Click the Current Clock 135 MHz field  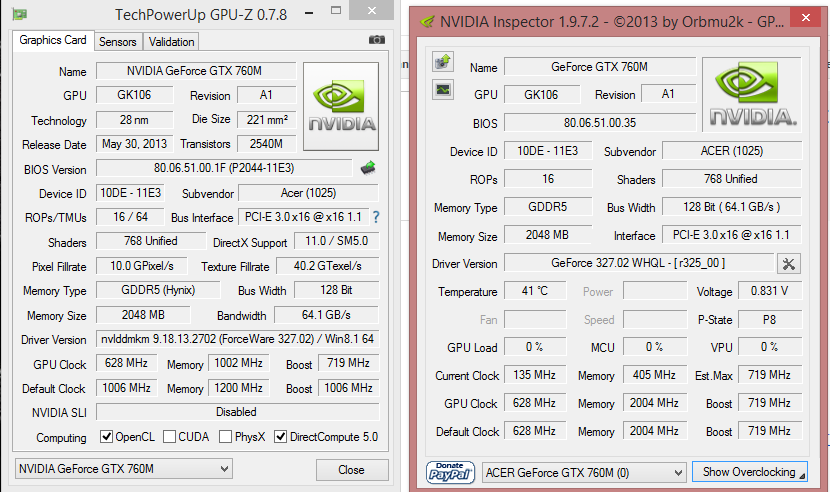(x=535, y=375)
